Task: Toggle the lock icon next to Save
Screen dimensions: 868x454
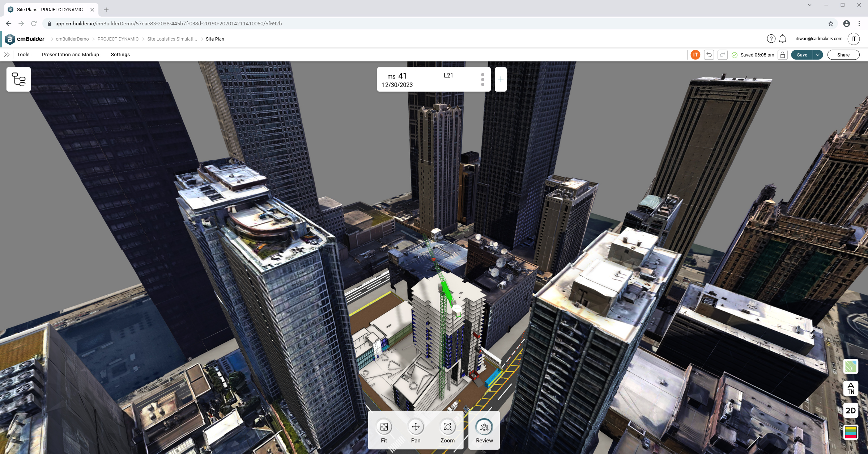Action: (x=782, y=55)
